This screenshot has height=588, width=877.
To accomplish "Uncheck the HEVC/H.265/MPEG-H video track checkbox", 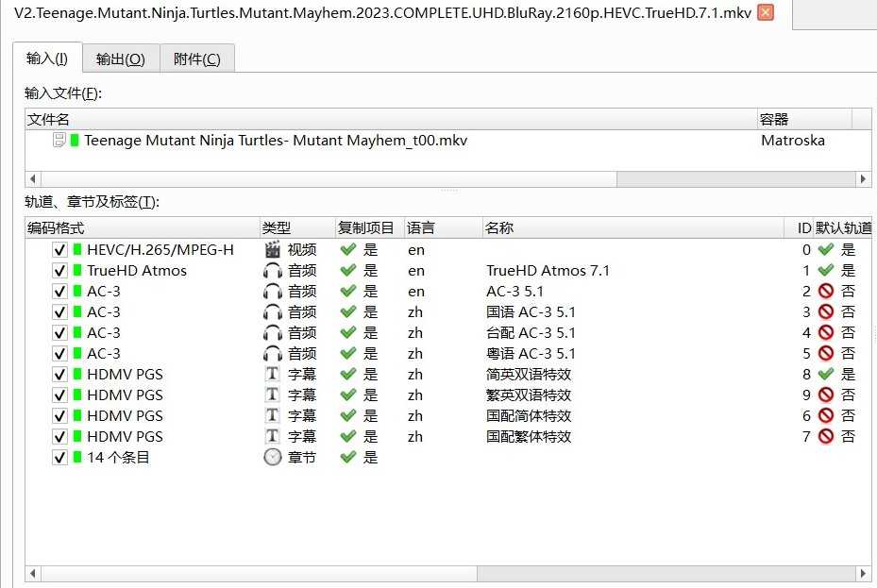I will [59, 250].
